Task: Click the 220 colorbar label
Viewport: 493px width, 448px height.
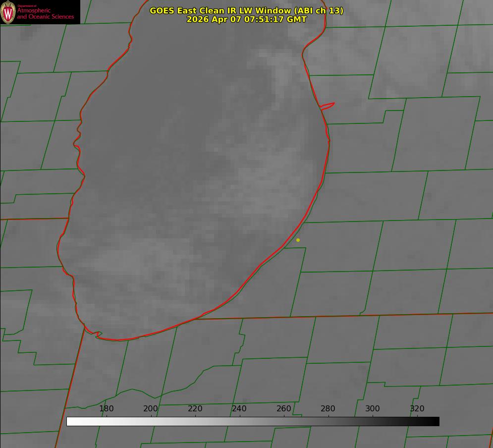Action: [195, 408]
